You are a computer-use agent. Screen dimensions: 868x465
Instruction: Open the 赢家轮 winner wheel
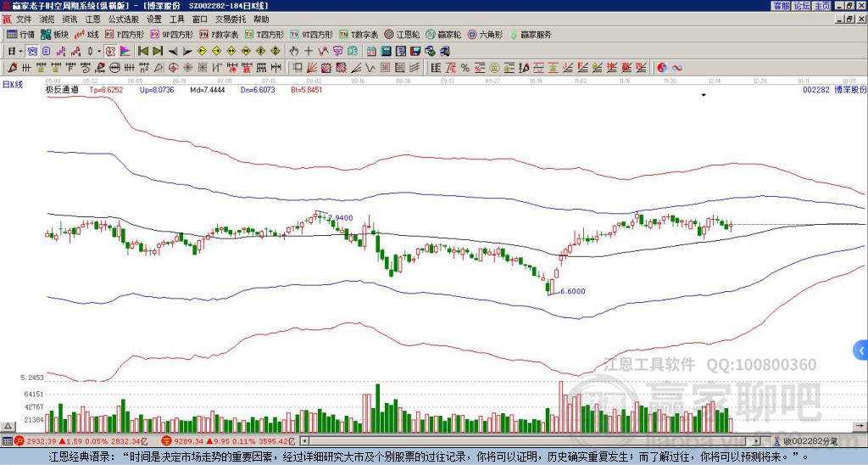point(443,34)
